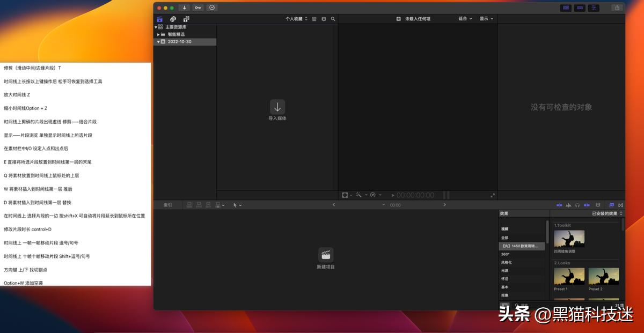Open the keyword editor key icon
644x333 pixels.
coord(198,8)
